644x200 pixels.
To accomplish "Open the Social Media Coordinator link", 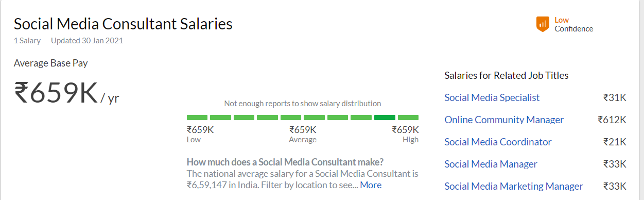I will pos(498,142).
